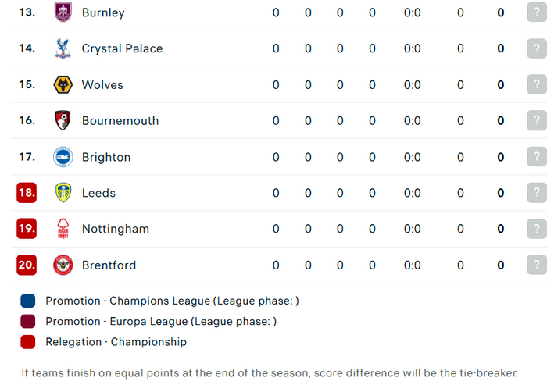Screen dimensions: 547x392
Task: Open the Burnley team page link
Action: pyautogui.click(x=103, y=12)
